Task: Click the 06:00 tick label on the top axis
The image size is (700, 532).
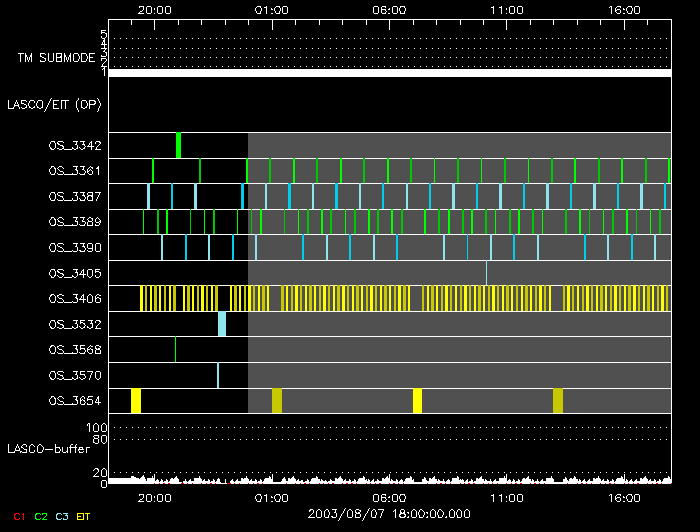Action: (389, 9)
